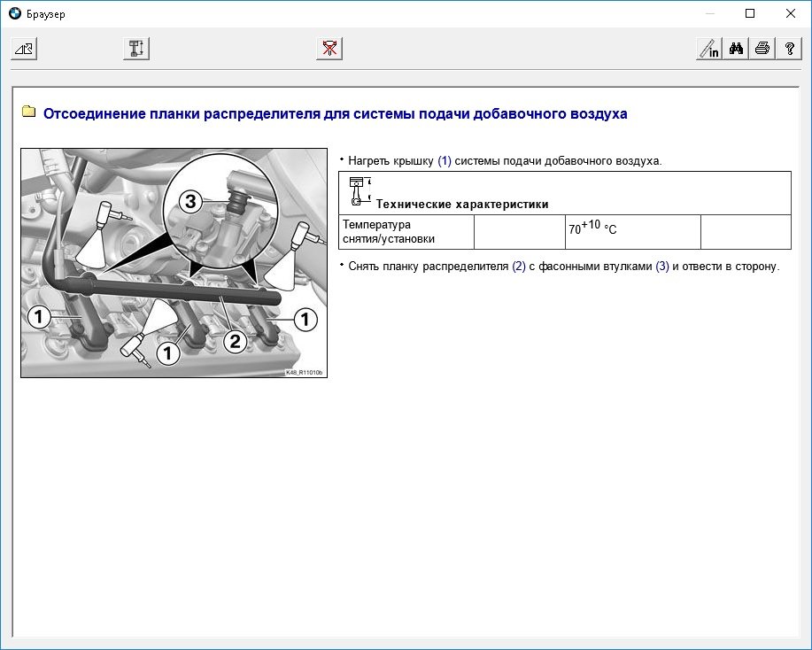Minimize the Браузер window
The width and height of the screenshot is (812, 650).
(709, 14)
